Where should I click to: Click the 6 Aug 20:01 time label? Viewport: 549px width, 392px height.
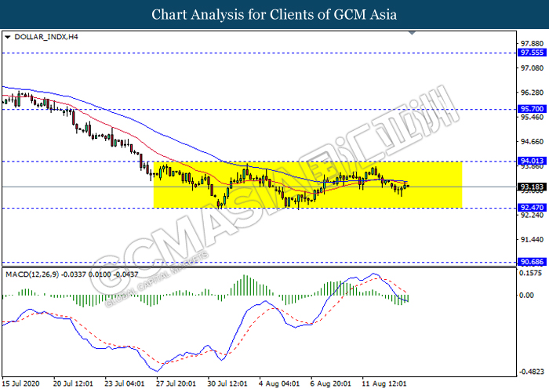pos(331,383)
